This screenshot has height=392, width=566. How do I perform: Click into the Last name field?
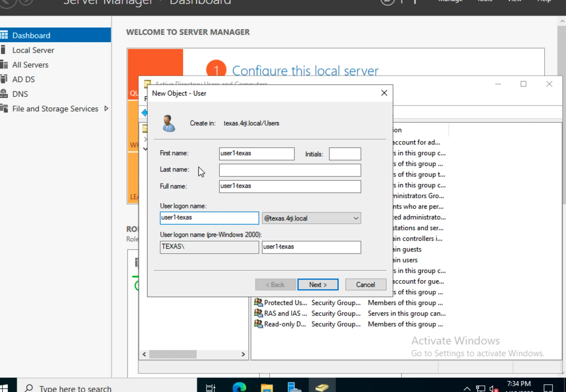(x=290, y=170)
